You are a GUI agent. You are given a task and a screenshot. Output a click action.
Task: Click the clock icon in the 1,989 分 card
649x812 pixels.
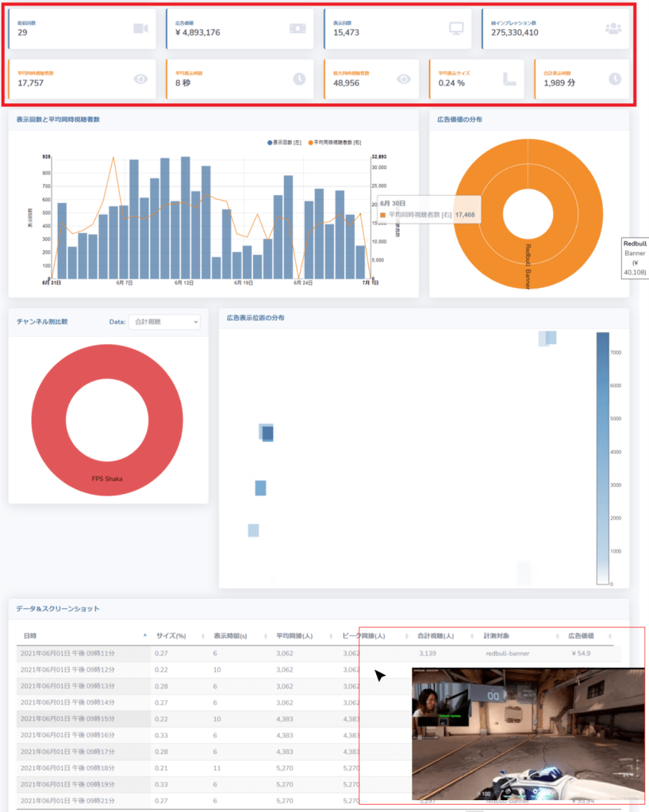point(615,79)
